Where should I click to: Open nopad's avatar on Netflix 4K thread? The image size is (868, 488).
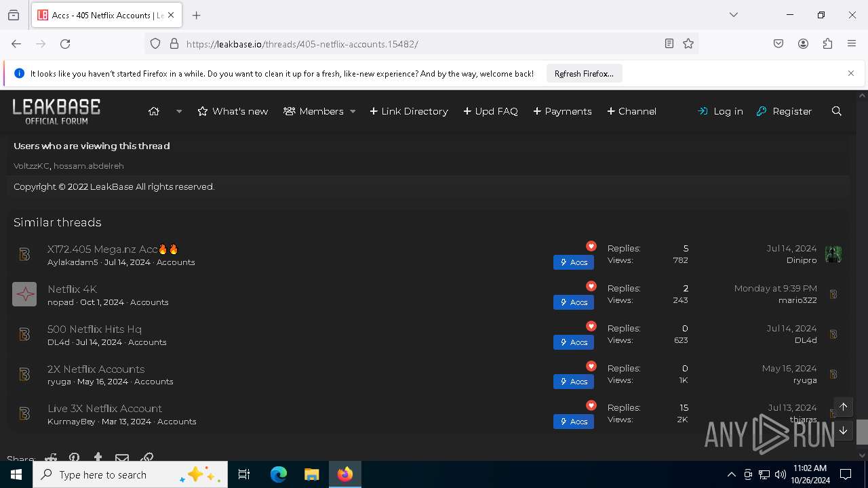pyautogui.click(x=24, y=294)
